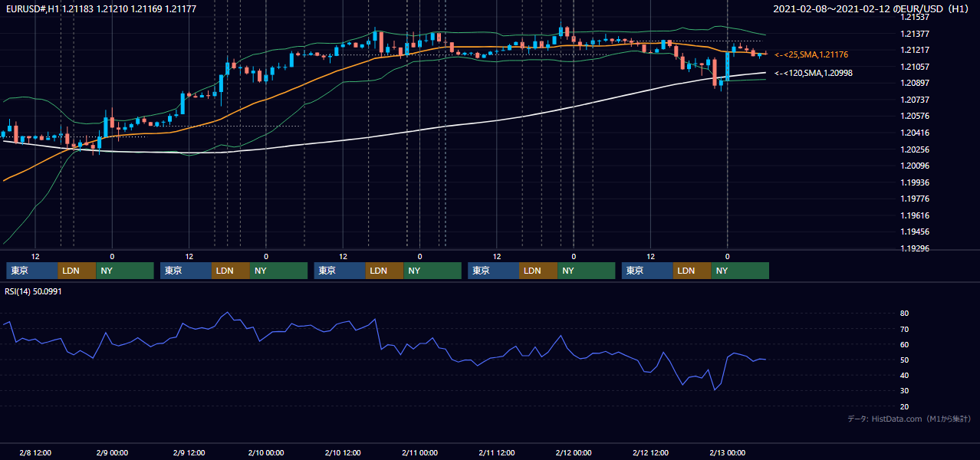Click the 東京 session block above 2/8 12:00
The image size is (980, 460).
[32, 271]
